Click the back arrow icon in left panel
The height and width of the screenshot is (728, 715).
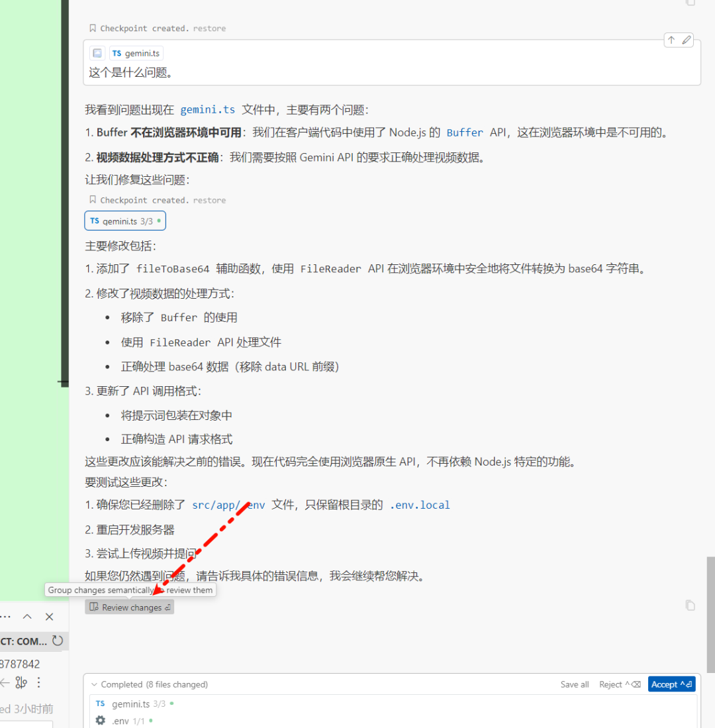coord(5,682)
